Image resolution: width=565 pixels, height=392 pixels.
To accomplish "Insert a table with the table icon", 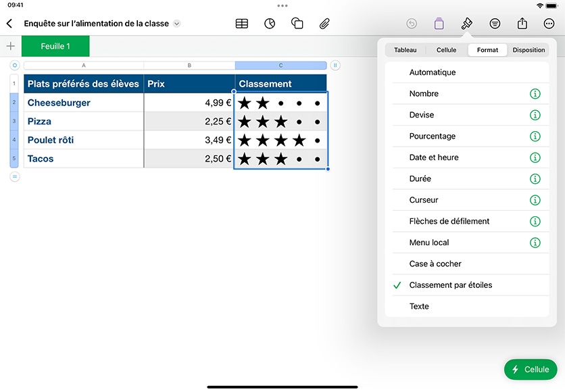I will point(242,24).
